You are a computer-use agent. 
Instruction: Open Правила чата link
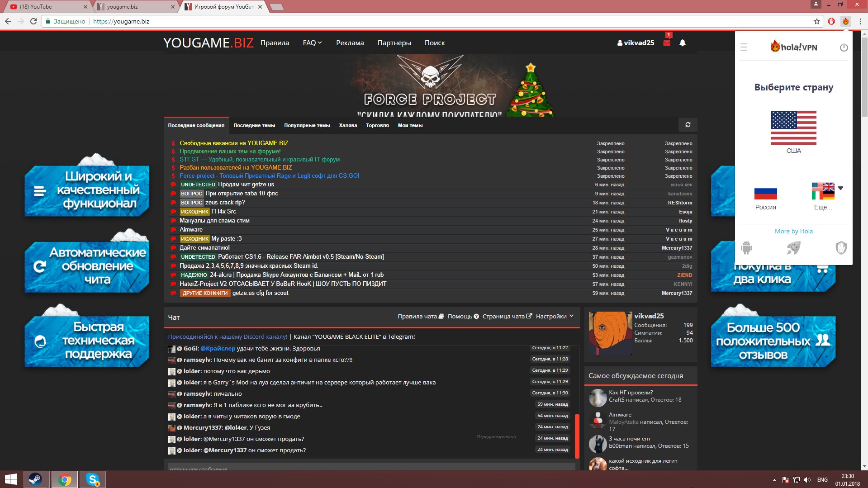point(421,317)
